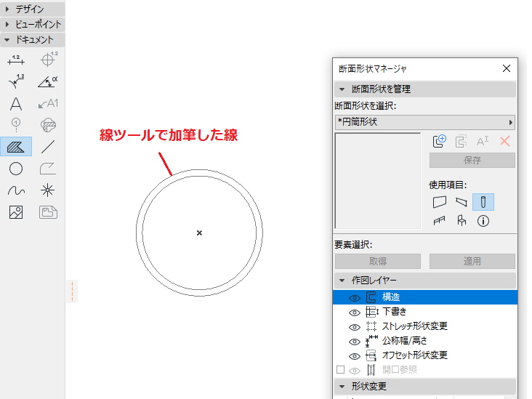Select the 構造 layer row

[x=425, y=297]
